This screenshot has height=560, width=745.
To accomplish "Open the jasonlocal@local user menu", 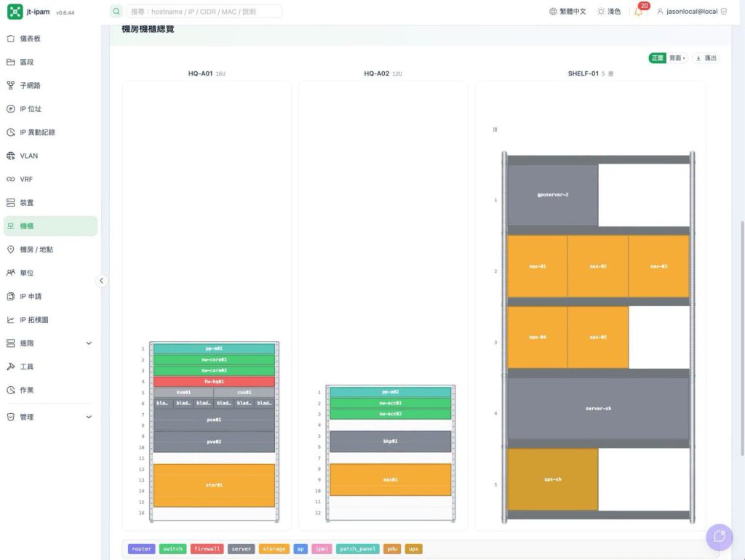I will click(x=692, y=12).
